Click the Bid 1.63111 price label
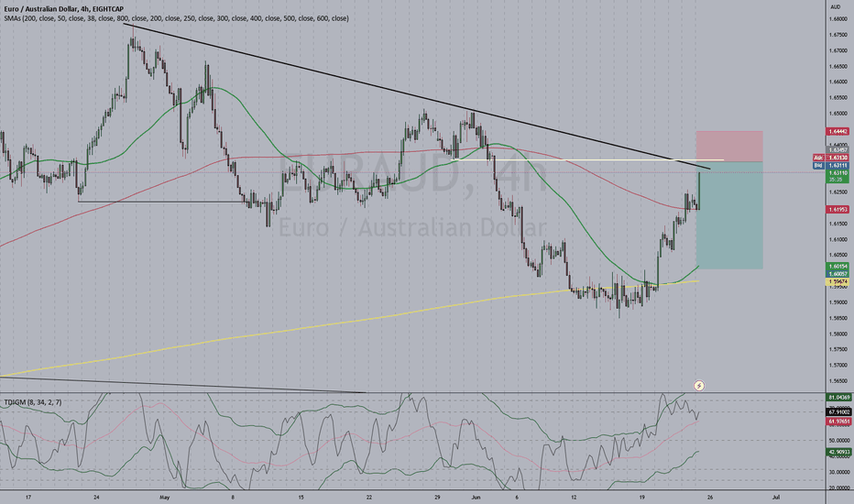 831,165
